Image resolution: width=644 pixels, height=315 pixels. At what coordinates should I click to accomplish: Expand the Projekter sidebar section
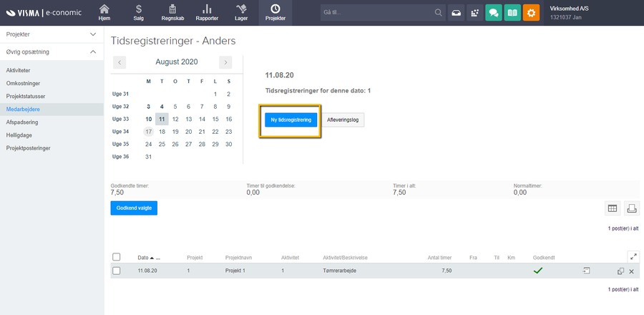point(93,34)
